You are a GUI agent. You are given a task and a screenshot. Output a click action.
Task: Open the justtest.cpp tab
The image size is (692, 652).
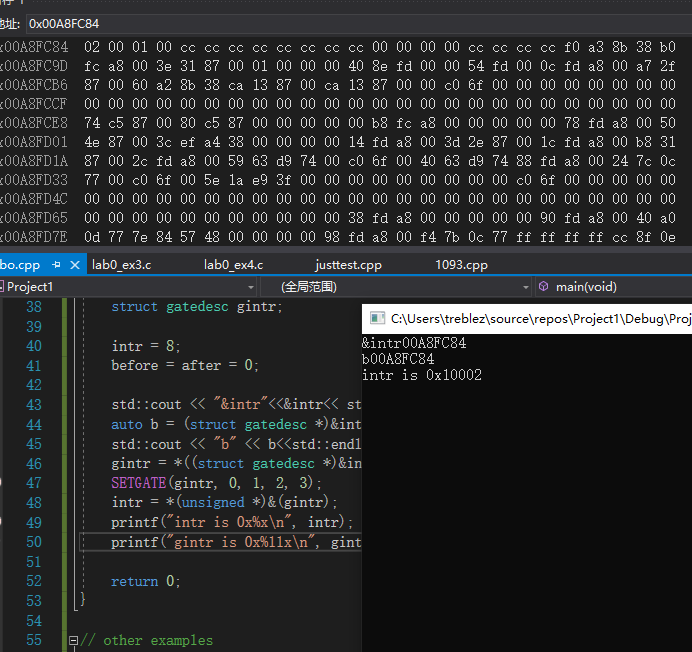(348, 265)
